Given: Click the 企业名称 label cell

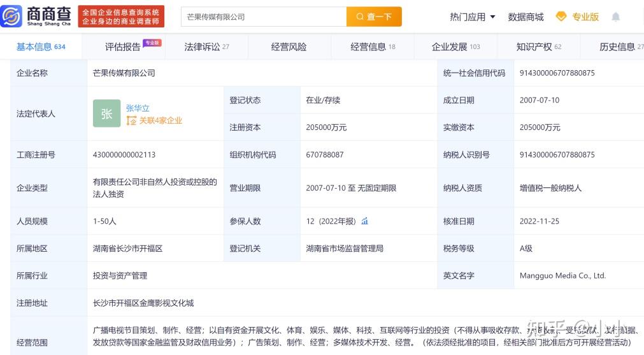Looking at the screenshot, I should 48,73.
